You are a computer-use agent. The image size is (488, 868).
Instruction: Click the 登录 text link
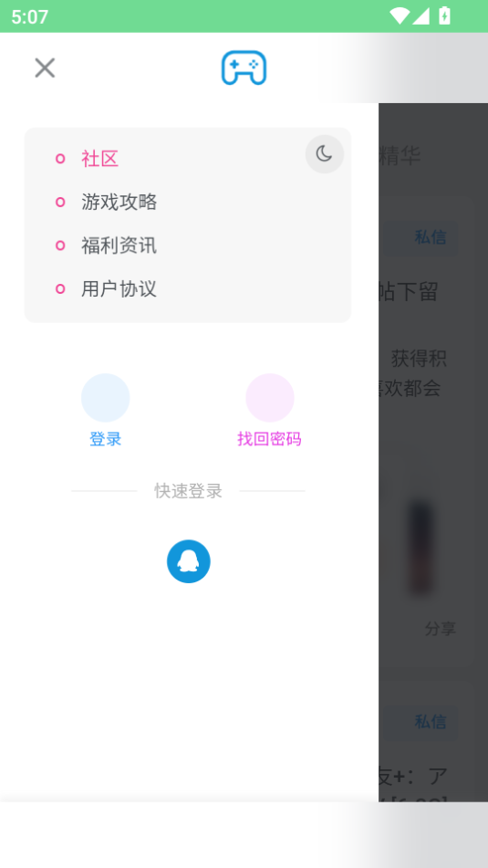[x=106, y=440]
